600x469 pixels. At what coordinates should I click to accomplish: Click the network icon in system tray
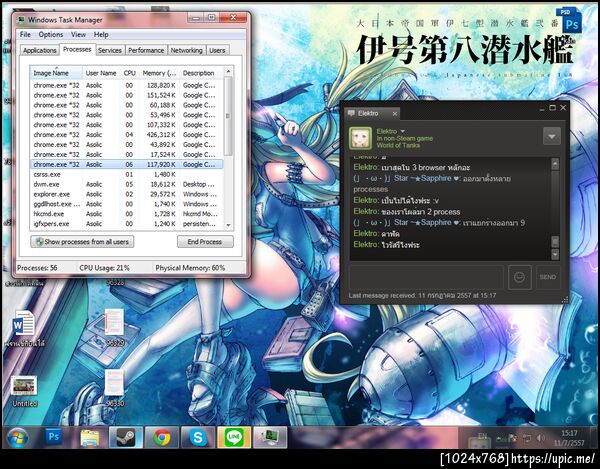pos(527,438)
